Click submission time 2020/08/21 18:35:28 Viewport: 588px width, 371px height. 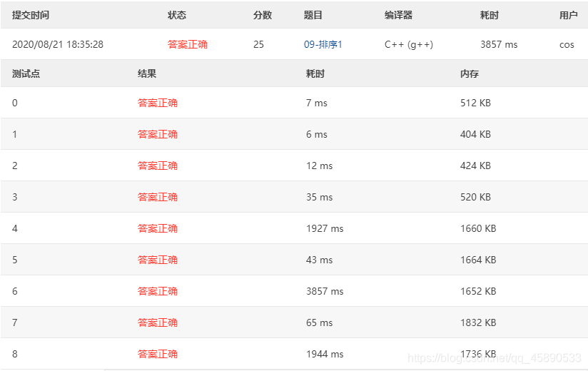click(x=58, y=45)
